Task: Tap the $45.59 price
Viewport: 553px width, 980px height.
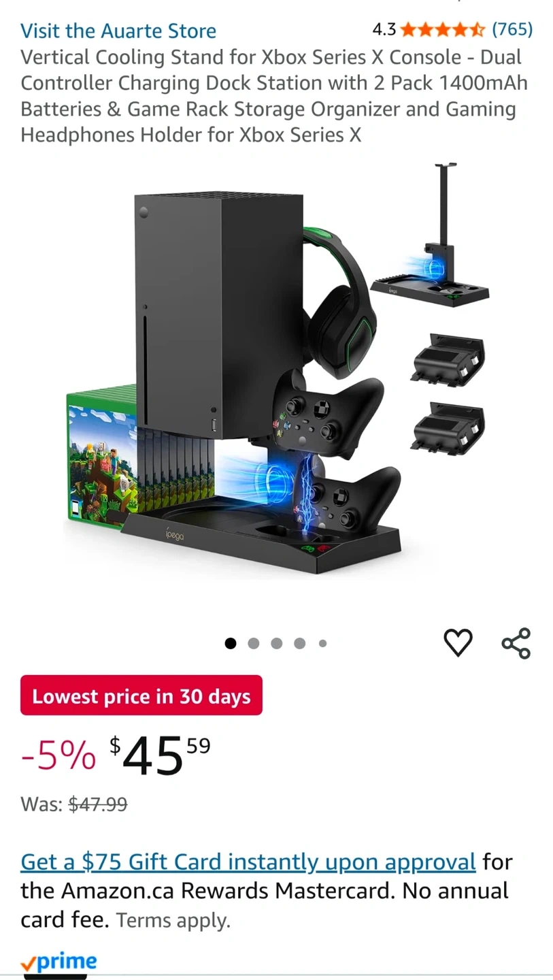Action: [161, 755]
